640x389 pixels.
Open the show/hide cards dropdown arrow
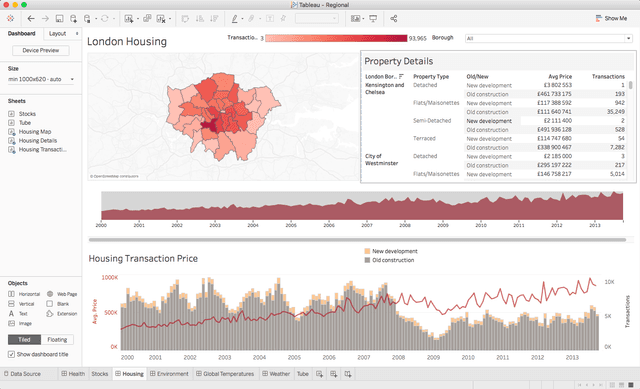click(363, 18)
